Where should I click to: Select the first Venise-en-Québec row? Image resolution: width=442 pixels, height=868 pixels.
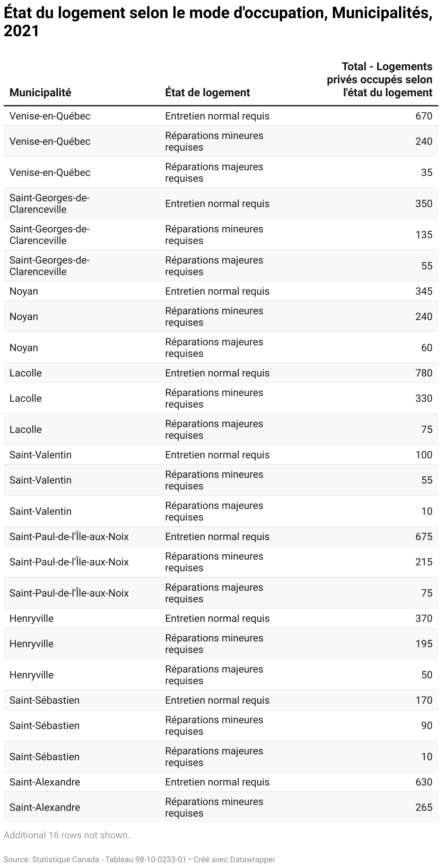tap(221, 116)
